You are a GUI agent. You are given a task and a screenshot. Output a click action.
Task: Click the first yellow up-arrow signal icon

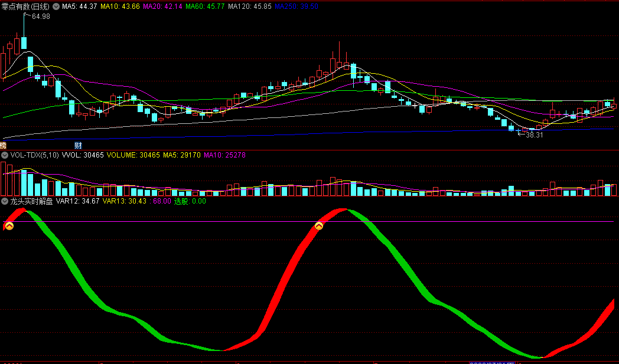coord(9,226)
